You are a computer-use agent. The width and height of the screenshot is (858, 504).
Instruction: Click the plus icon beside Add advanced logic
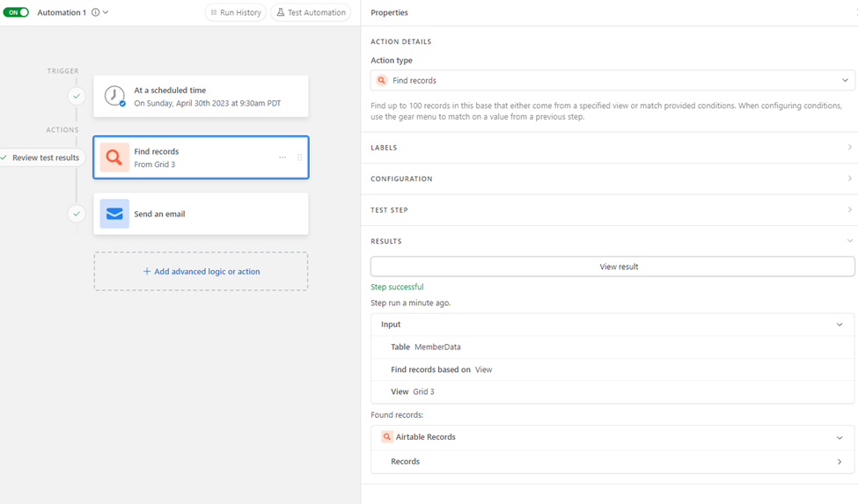pyautogui.click(x=147, y=271)
